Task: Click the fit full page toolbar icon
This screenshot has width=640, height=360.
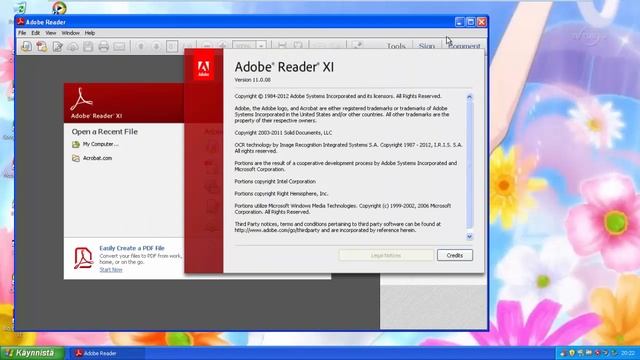Action: [x=298, y=45]
